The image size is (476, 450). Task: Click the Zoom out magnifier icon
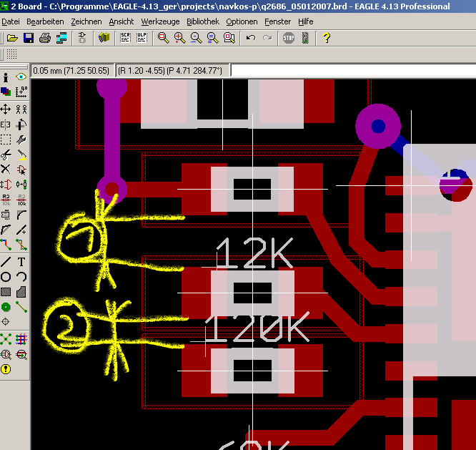[x=196, y=38]
